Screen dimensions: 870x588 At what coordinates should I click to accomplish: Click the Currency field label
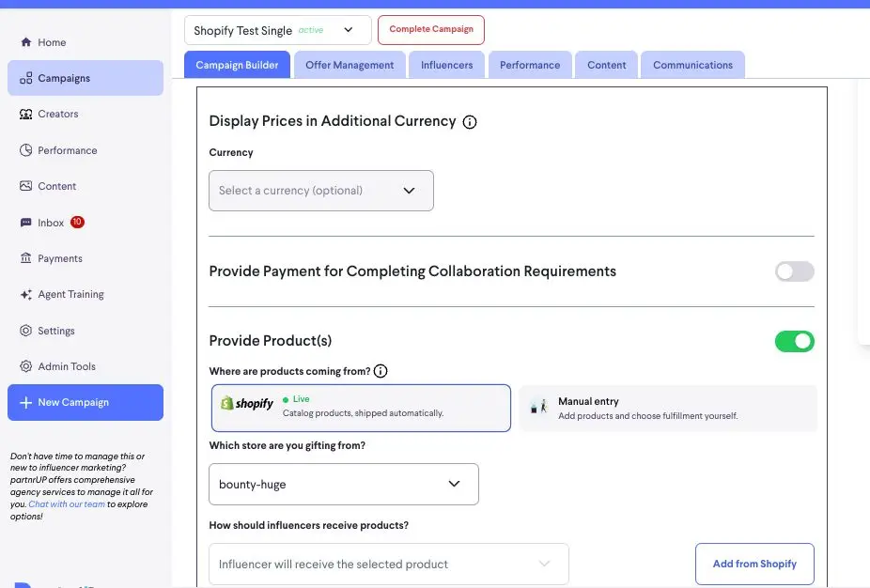[231, 152]
